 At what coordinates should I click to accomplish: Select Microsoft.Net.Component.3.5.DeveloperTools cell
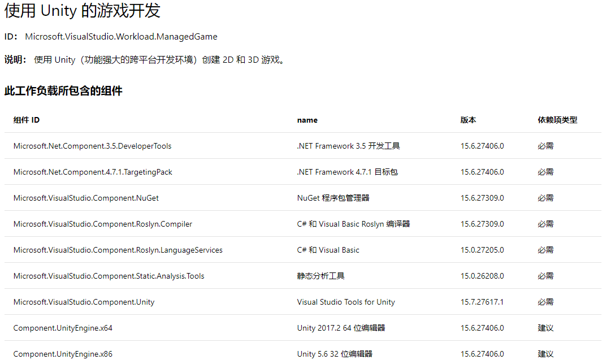point(92,146)
